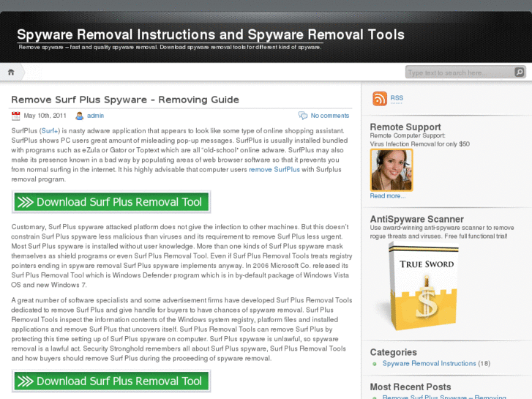Open the admin author link

[95, 116]
